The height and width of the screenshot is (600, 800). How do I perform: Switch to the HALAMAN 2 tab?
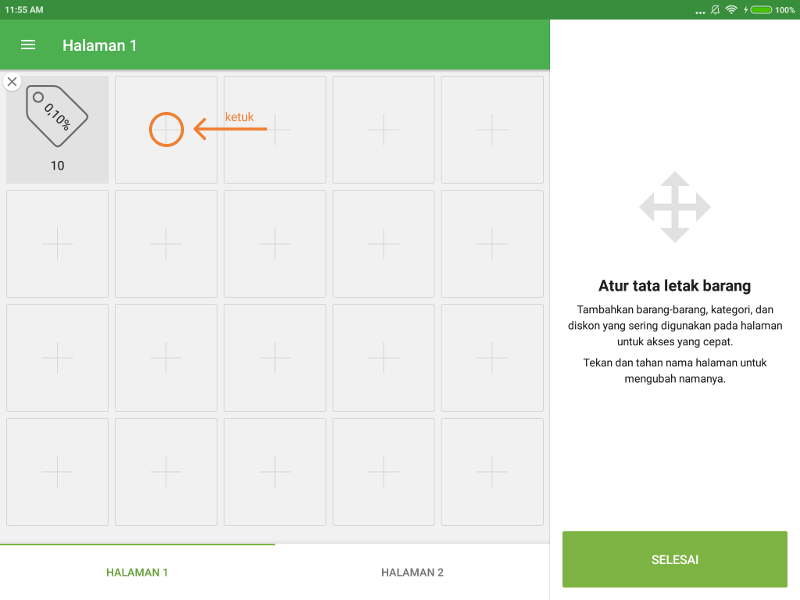click(x=412, y=572)
